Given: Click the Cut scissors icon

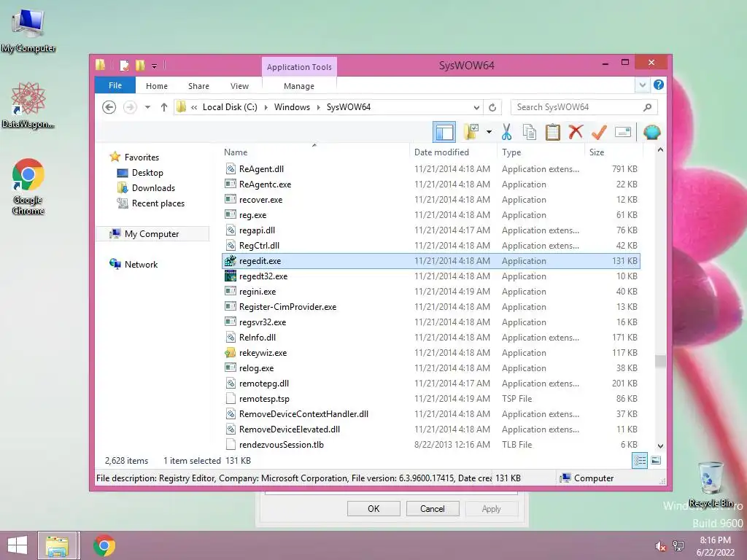Looking at the screenshot, I should coord(506,132).
